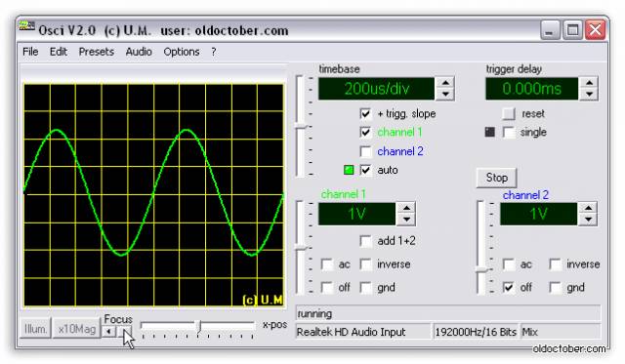Increase channel 1 voltage range arrow
The height and width of the screenshot is (364, 625).
[406, 208]
